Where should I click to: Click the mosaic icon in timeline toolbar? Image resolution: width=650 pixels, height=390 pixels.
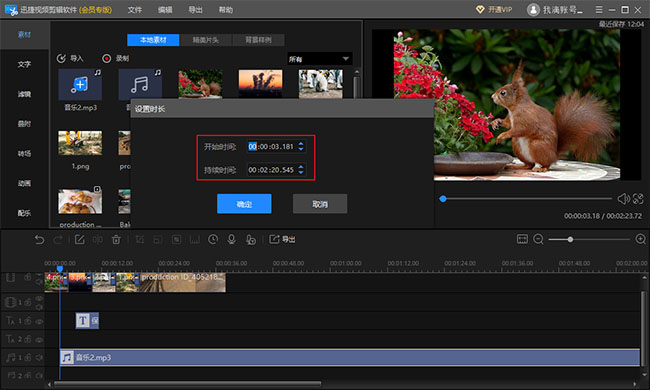click(158, 240)
